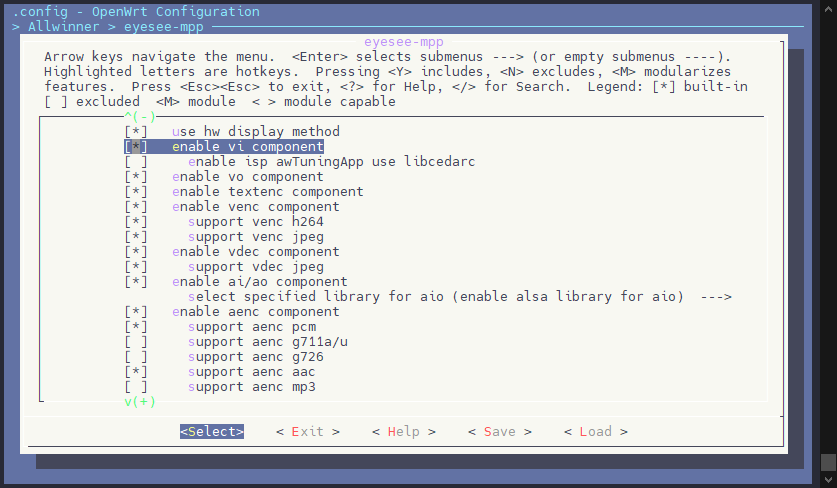
Task: Click the v(+) scroll-down indicator
Action: click(140, 402)
